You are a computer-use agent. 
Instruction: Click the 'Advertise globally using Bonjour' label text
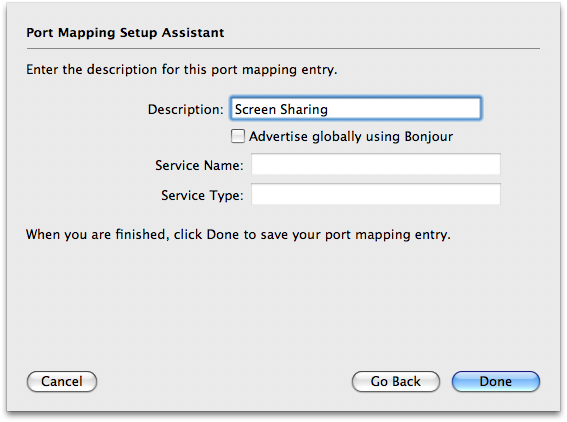(x=351, y=137)
